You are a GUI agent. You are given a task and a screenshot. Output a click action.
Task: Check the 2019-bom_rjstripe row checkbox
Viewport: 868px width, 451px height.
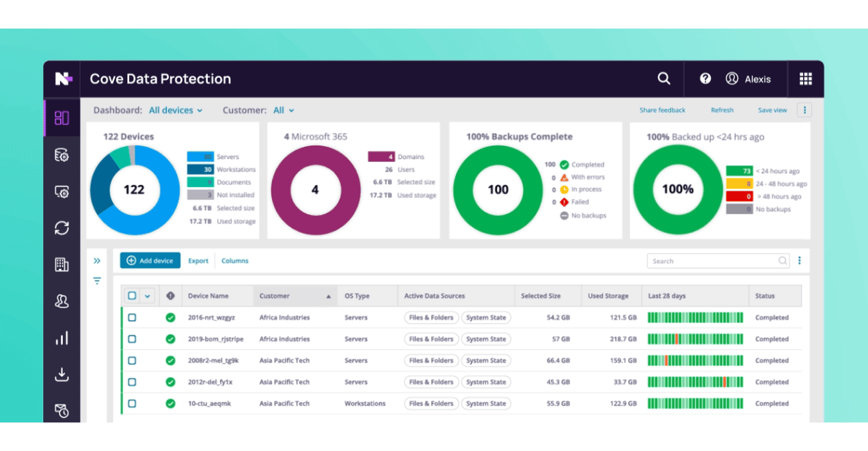[132, 339]
